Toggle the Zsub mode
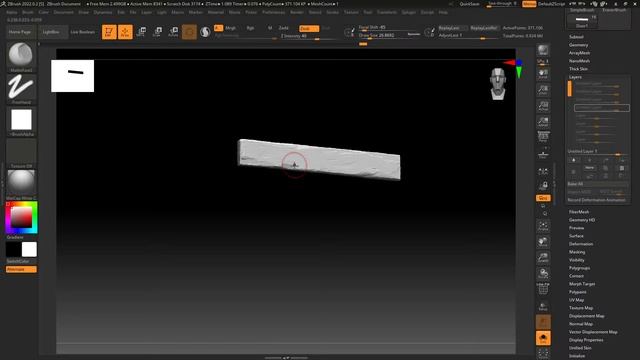Screen dimensions: 640x360 (x=309, y=29)
